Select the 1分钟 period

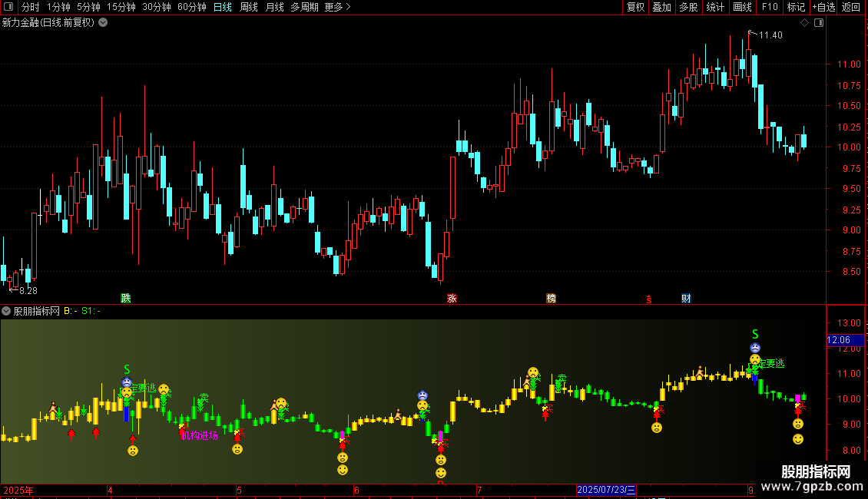[x=58, y=7]
